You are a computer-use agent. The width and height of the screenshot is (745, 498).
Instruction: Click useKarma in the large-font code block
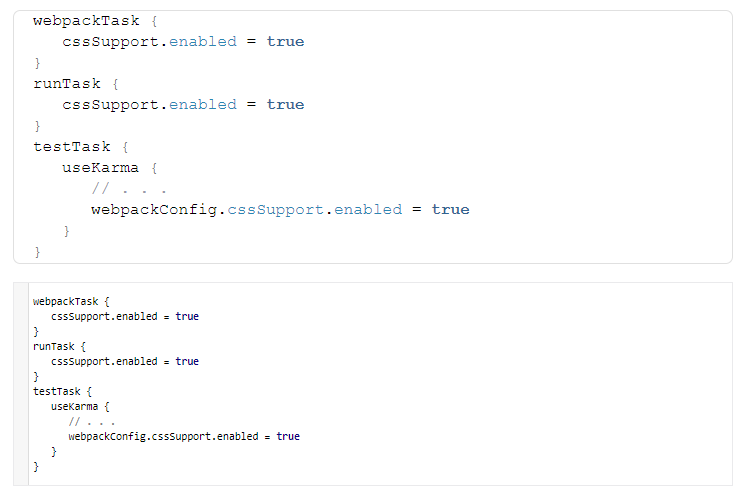click(100, 168)
